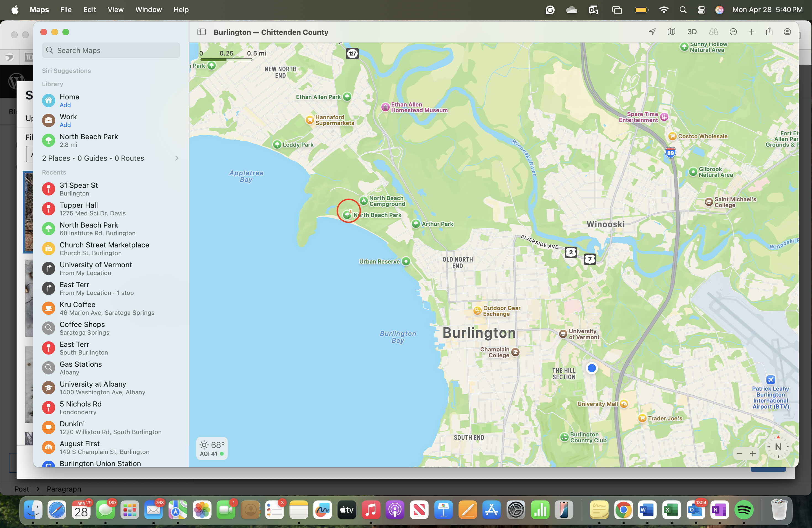Click Leddy Park map pin
This screenshot has width=812, height=528.
coord(277,145)
